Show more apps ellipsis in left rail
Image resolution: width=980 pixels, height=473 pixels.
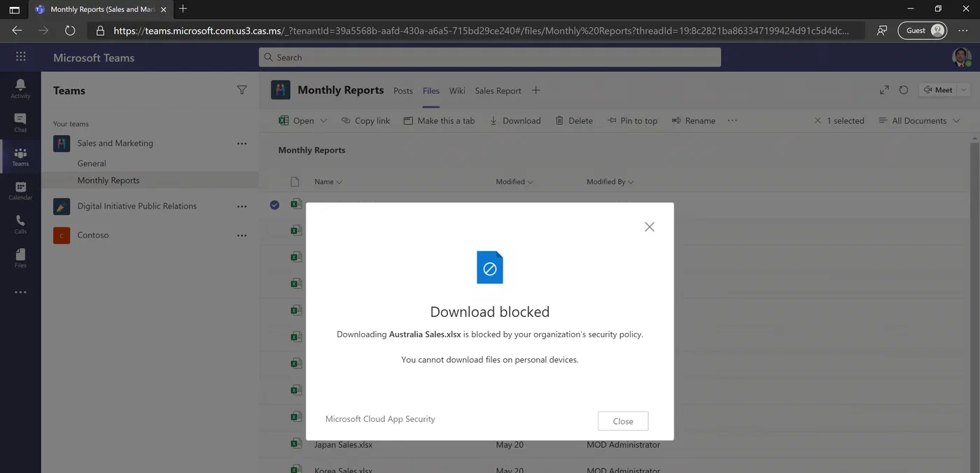tap(20, 292)
